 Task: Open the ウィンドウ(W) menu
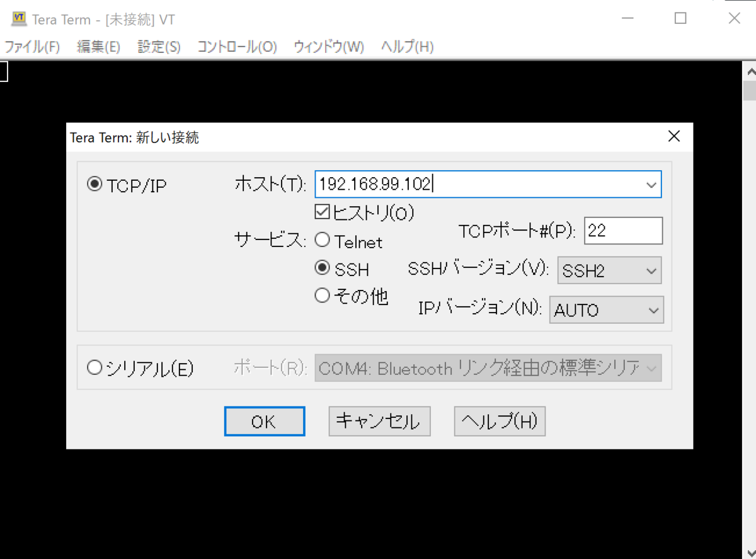coord(329,47)
